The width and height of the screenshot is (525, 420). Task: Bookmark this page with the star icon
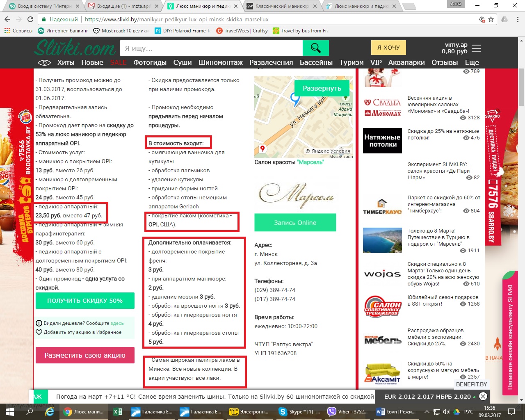click(491, 19)
